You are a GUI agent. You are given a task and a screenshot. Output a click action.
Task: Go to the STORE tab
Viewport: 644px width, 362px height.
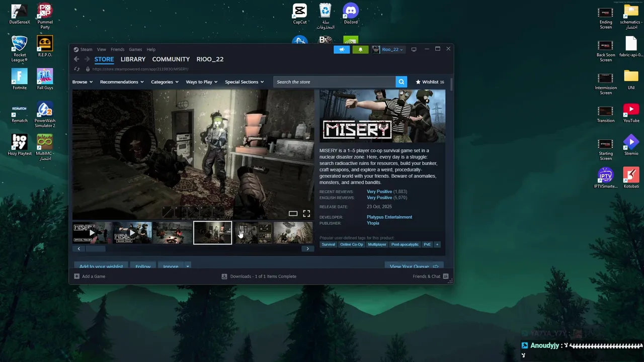104,59
